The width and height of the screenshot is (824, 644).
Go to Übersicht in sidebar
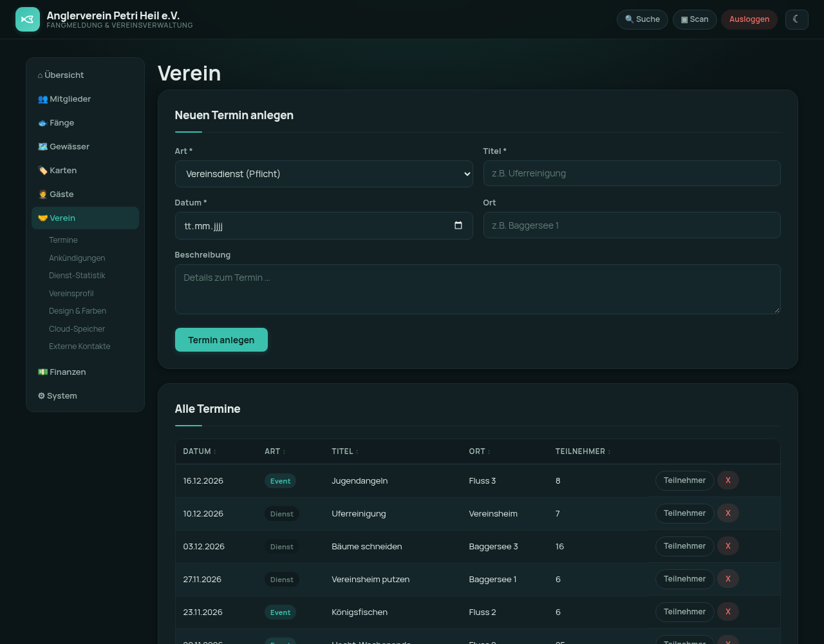(85, 75)
